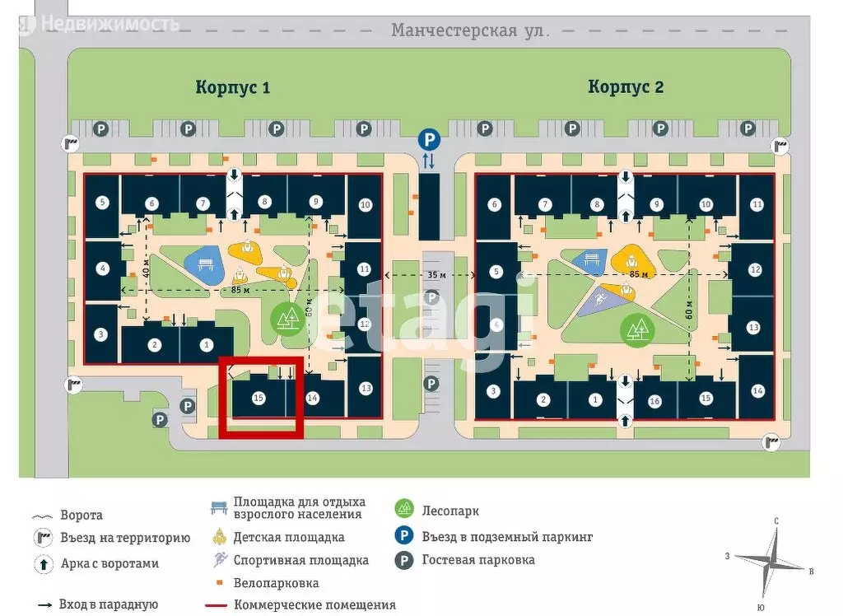Select section 10 of Корпус 1
843x616 pixels.
pos(365,205)
